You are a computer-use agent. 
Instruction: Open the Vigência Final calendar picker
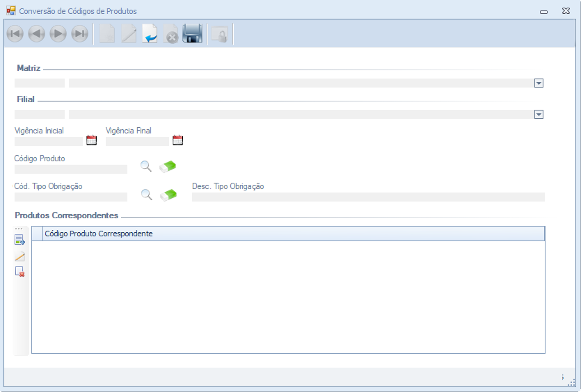pyautogui.click(x=178, y=140)
